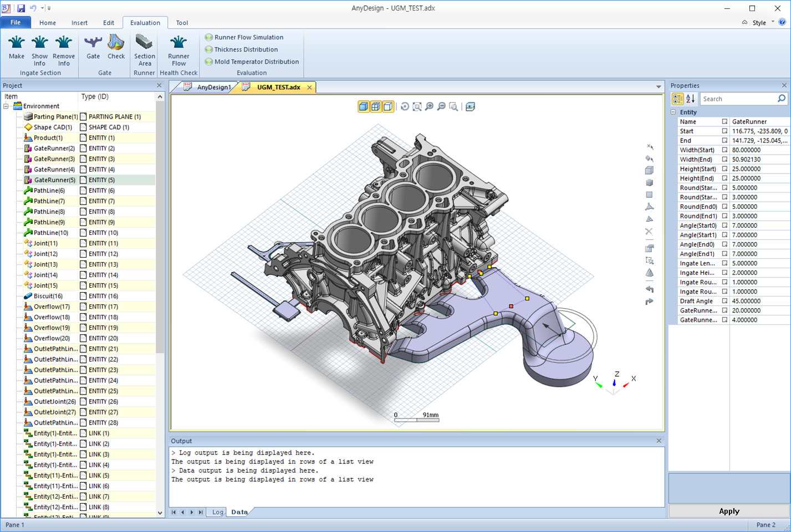Click the zoom-to-fit icon
Screen dimensions: 791x532
pos(417,106)
